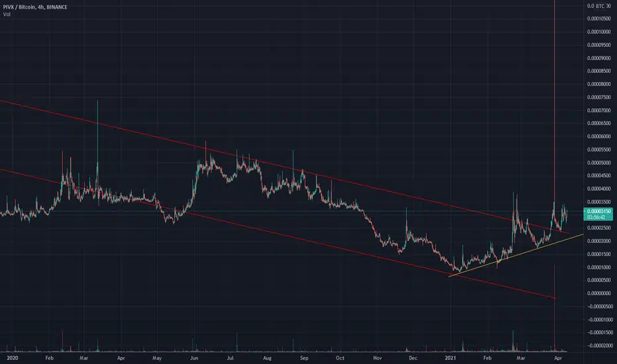Click the 0.00010500 price axis label
Image resolution: width=617 pixels, height=364 pixels.
(599, 19)
